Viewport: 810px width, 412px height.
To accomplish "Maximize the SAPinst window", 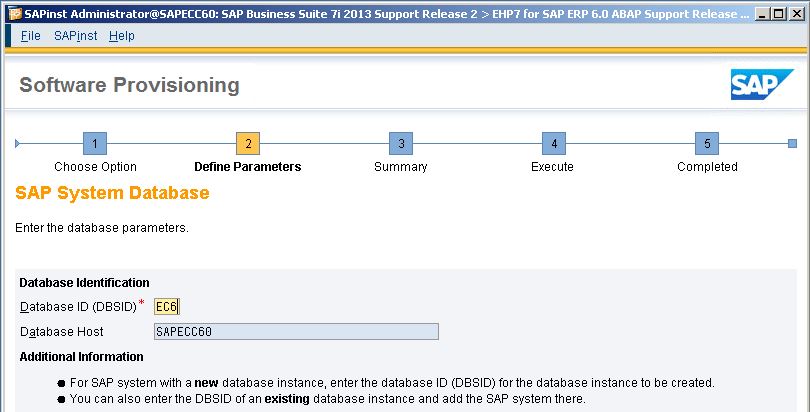I will point(778,14).
